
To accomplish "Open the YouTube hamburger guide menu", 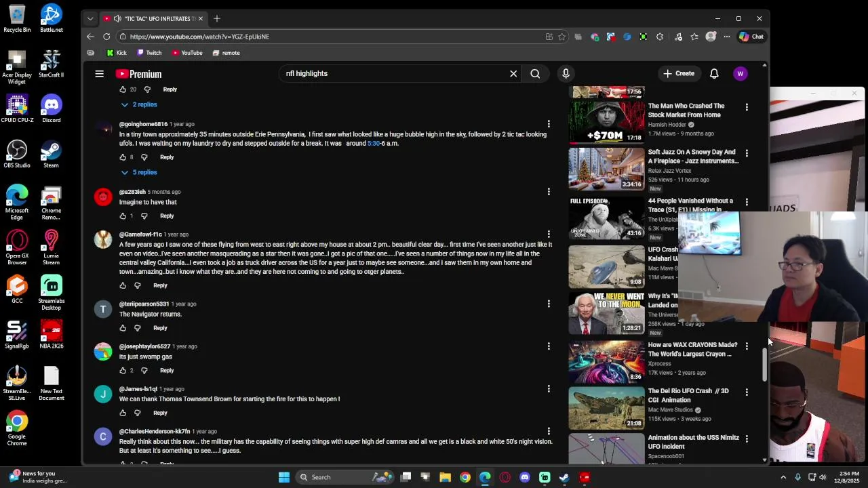I will coord(100,74).
